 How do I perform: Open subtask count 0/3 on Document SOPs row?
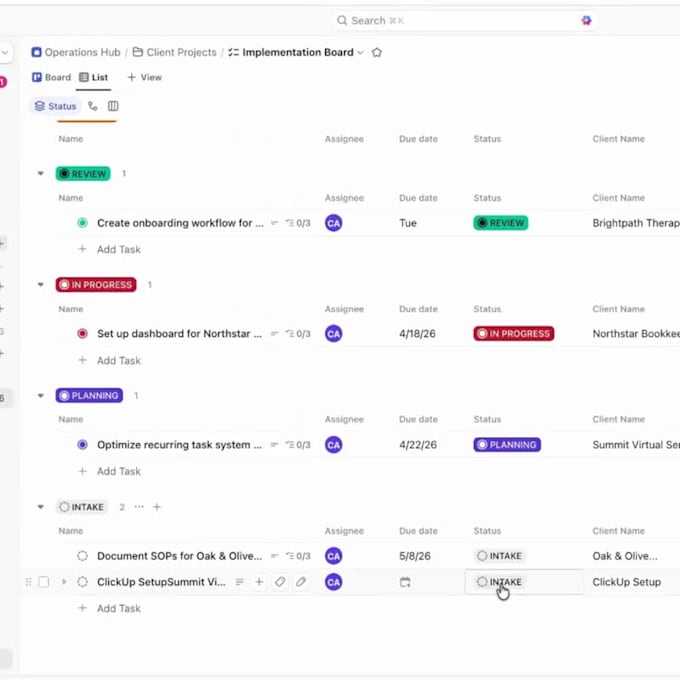(x=298, y=556)
